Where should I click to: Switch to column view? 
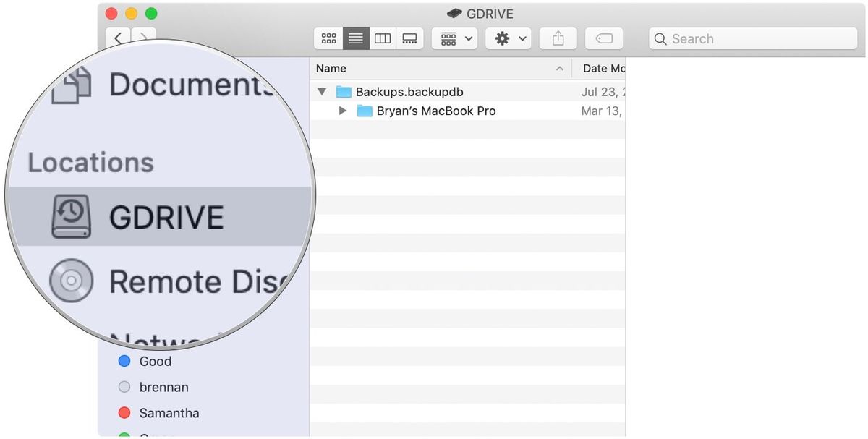coord(383,38)
